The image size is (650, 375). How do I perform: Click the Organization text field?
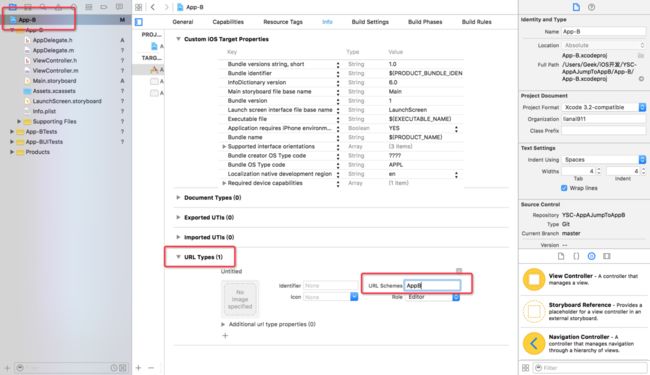pyautogui.click(x=604, y=119)
